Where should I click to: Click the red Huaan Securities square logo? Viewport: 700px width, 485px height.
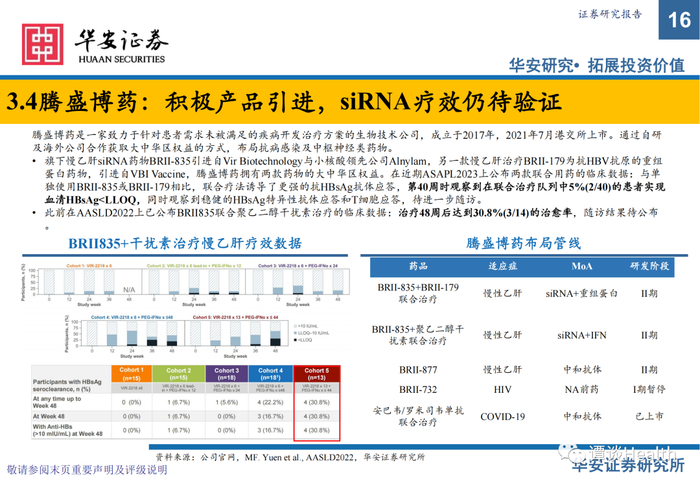pos(42,44)
